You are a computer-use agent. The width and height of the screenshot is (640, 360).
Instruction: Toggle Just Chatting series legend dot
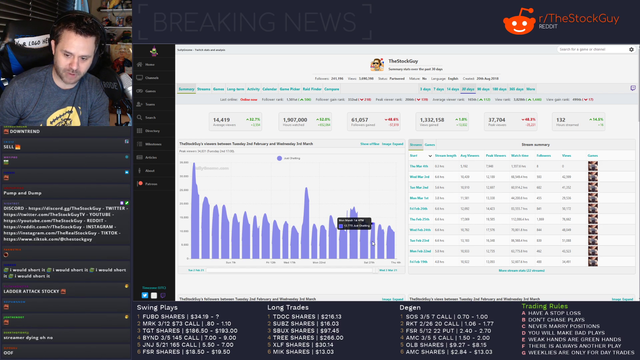point(279,158)
